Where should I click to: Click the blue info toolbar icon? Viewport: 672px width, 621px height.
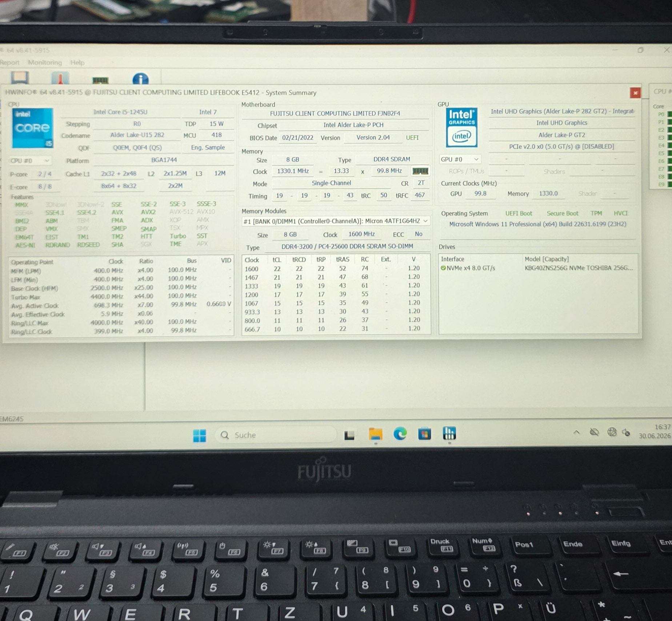140,79
